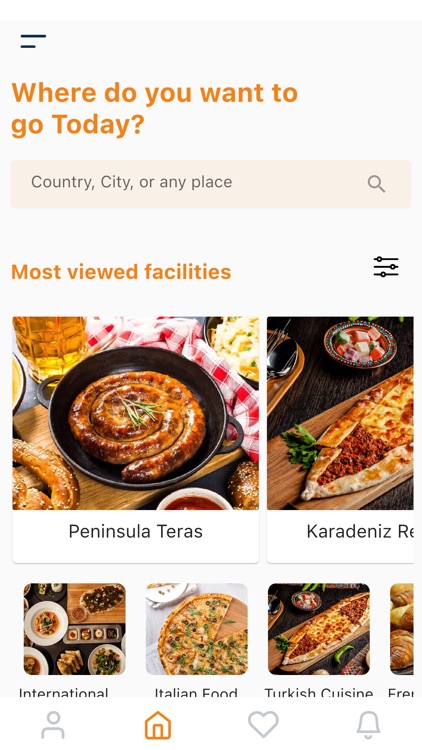Tap the Turkish Cuisine category label

[x=319, y=693]
